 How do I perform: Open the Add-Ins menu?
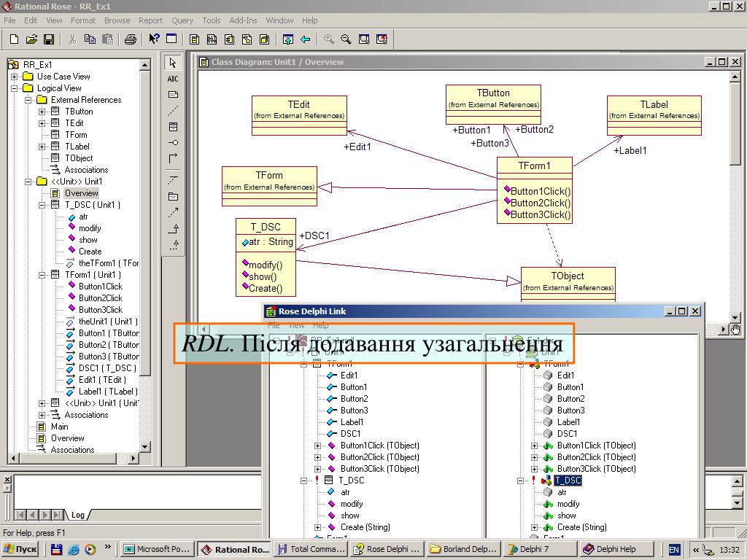coord(243,20)
